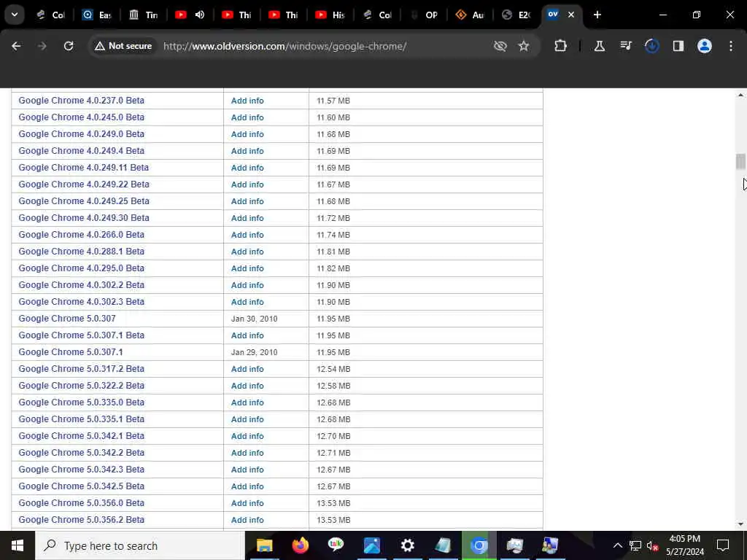Open the Chrome three-dot menu
Image resolution: width=747 pixels, height=560 pixels.
click(x=731, y=46)
